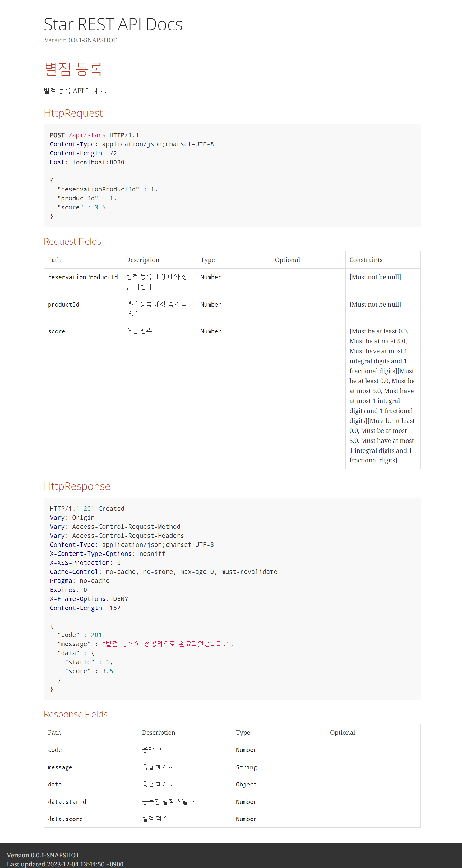Click the '"message"' JSON line with Korean text
This screenshot has height=868, width=462.
(x=146, y=644)
